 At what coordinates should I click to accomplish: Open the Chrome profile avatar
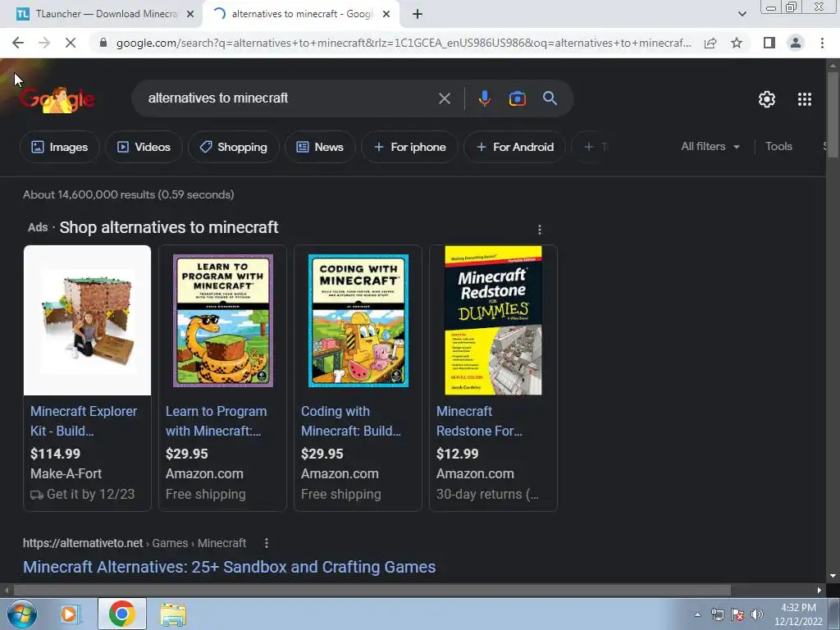pyautogui.click(x=796, y=43)
